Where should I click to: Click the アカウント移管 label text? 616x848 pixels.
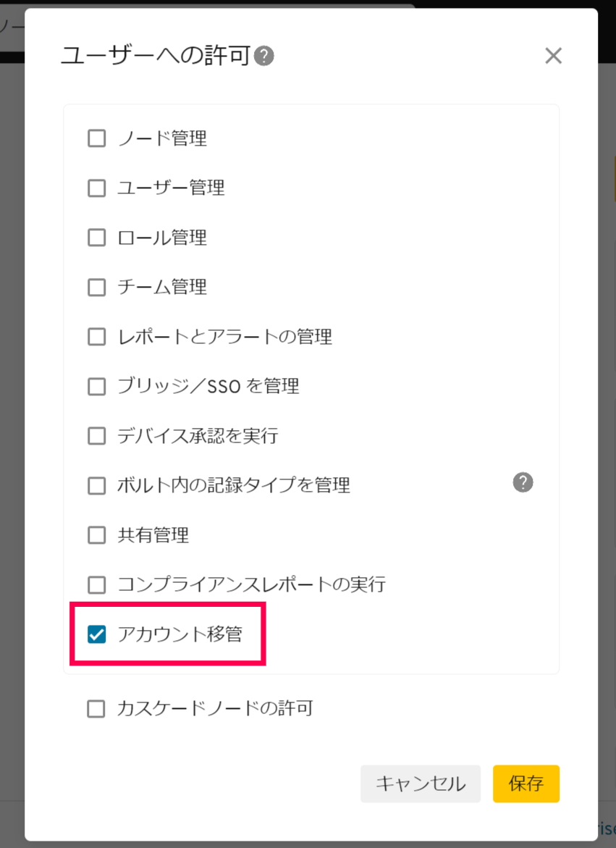pos(180,635)
